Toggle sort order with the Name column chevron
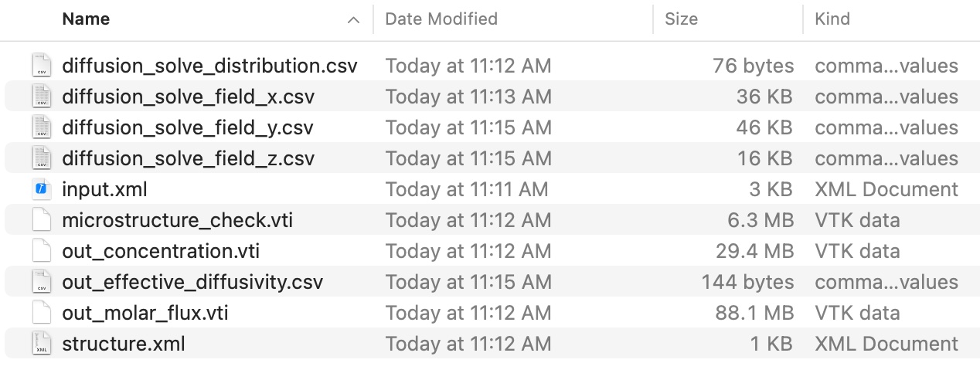Image resolution: width=980 pixels, height=380 pixels. (x=353, y=19)
